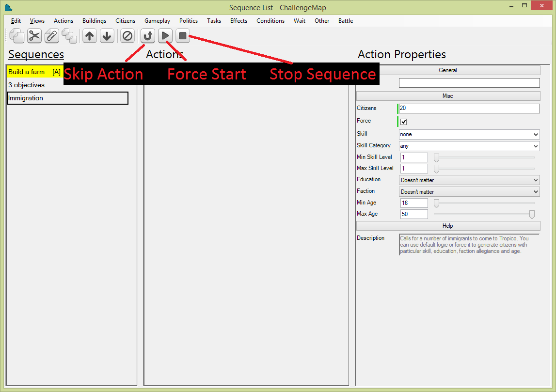Open the Buildings menu
556x392 pixels.
pyautogui.click(x=95, y=20)
